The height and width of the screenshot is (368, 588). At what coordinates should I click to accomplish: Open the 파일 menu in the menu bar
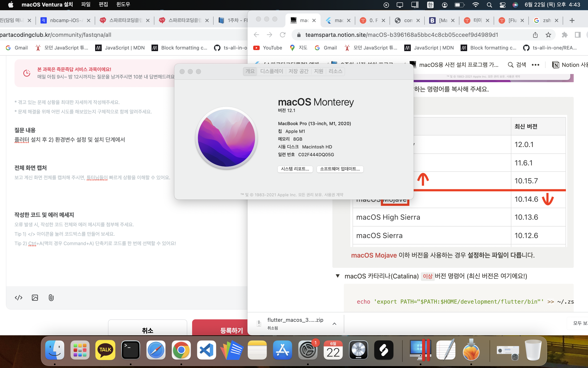[86, 5]
